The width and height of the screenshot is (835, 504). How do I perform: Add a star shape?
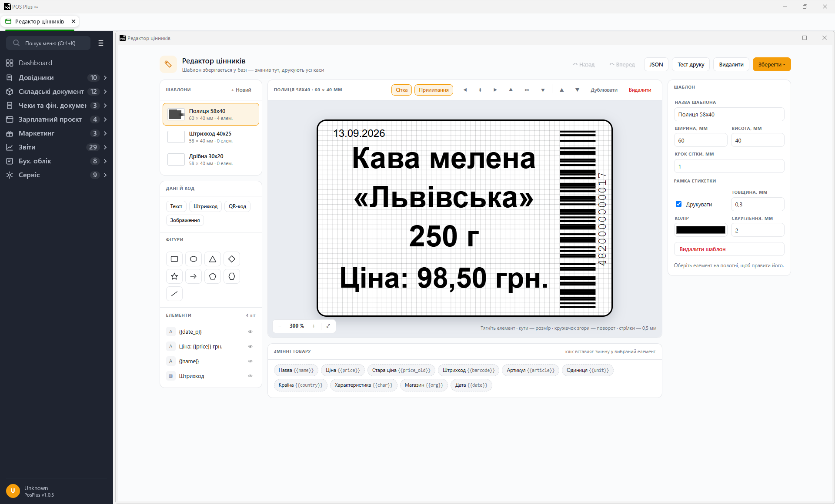174,276
